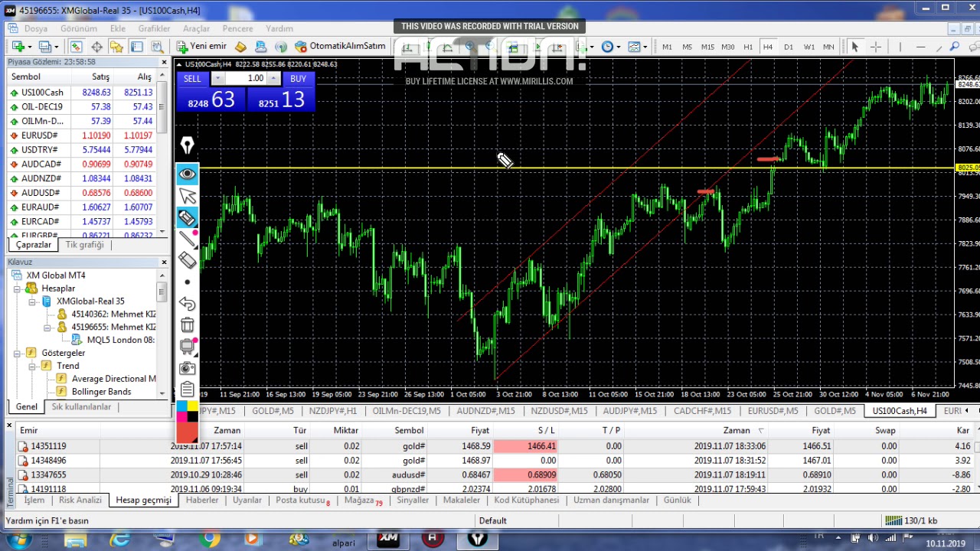The width and height of the screenshot is (980, 551).
Task: Click the camera screenshot icon in annotation bar
Action: 187,368
